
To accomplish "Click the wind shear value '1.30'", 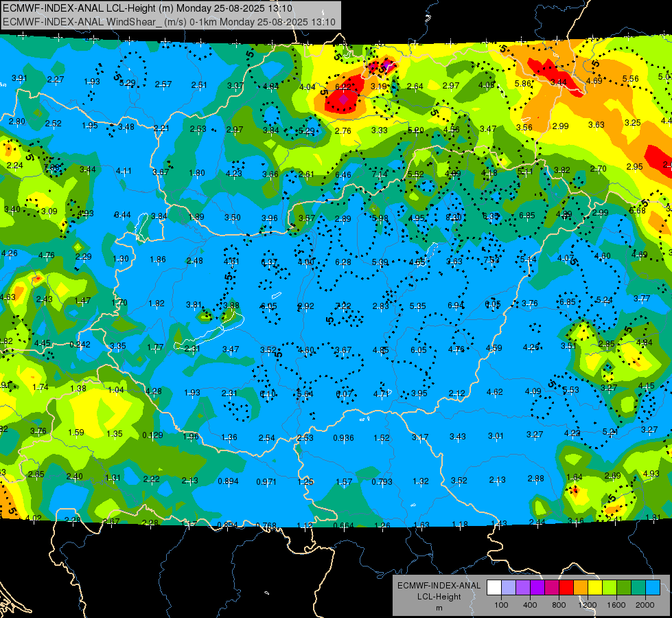I will click(120, 259).
